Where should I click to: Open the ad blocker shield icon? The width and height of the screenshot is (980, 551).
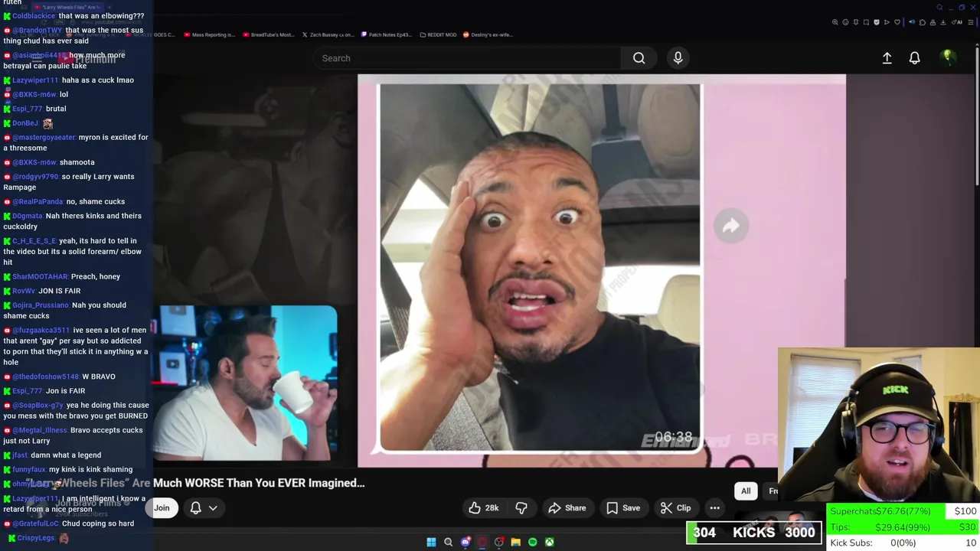coord(877,22)
